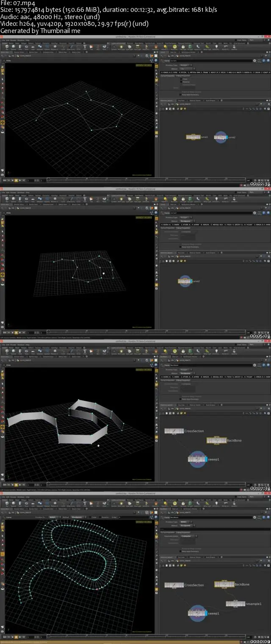Open viewport toolbar NURBS dropdown in 00:10:00 frame
Screen dimensions: 271x644
click(54, 517)
